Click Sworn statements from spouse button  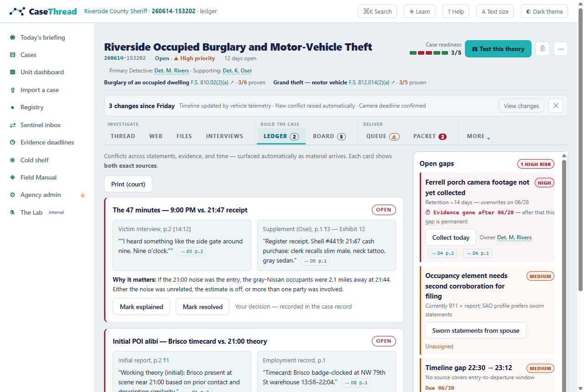[476, 330]
